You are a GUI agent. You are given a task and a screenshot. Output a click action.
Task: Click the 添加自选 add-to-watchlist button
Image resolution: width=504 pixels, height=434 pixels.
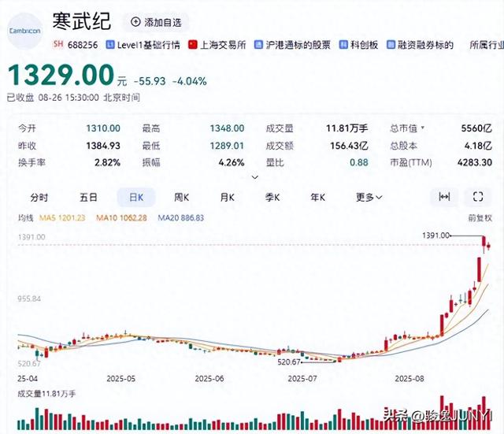pyautogui.click(x=156, y=22)
